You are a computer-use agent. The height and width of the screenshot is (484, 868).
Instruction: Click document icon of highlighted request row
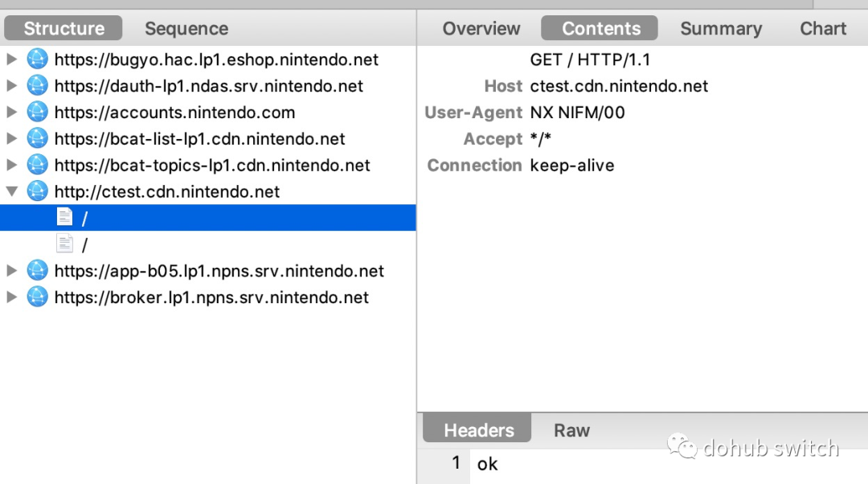pyautogui.click(x=65, y=217)
